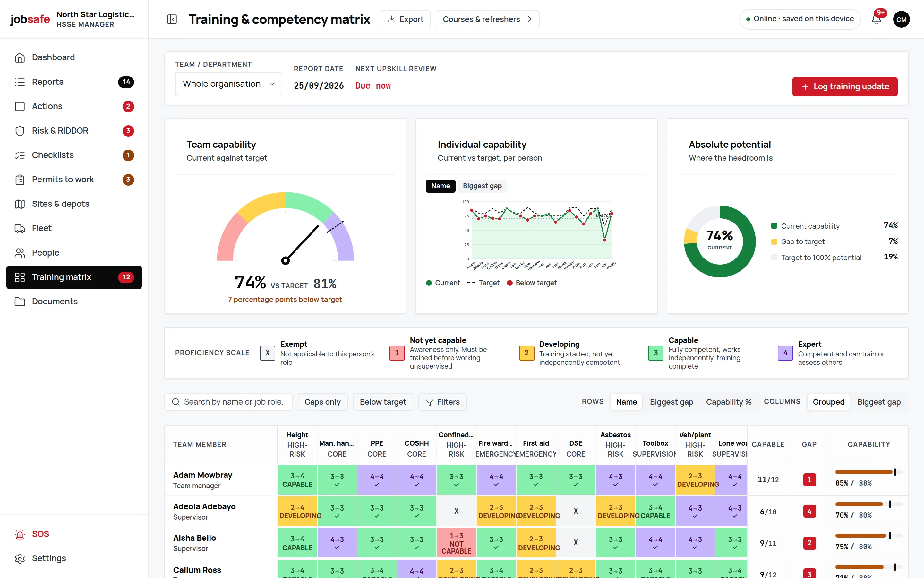Viewport: 924px width, 578px height.
Task: Set rows sort to Biggest gap
Action: 672,402
